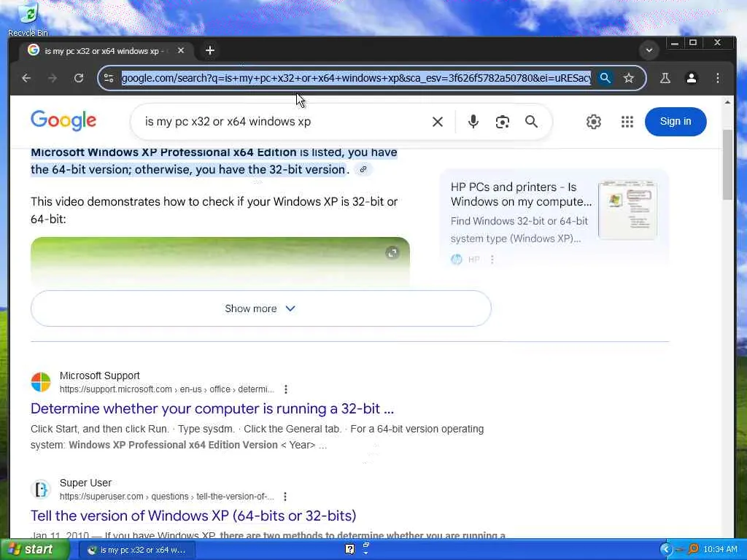This screenshot has width=747, height=560.
Task: Go back with the browser back arrow
Action: coord(27,78)
